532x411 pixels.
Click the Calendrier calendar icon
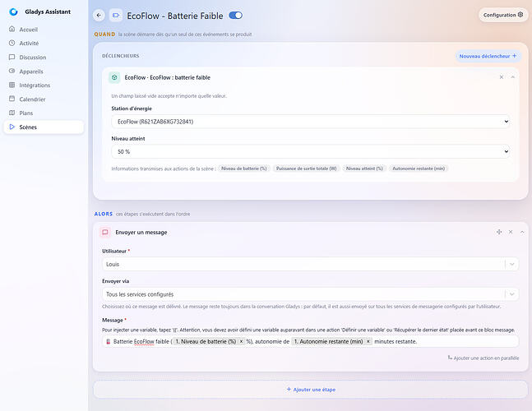12,99
